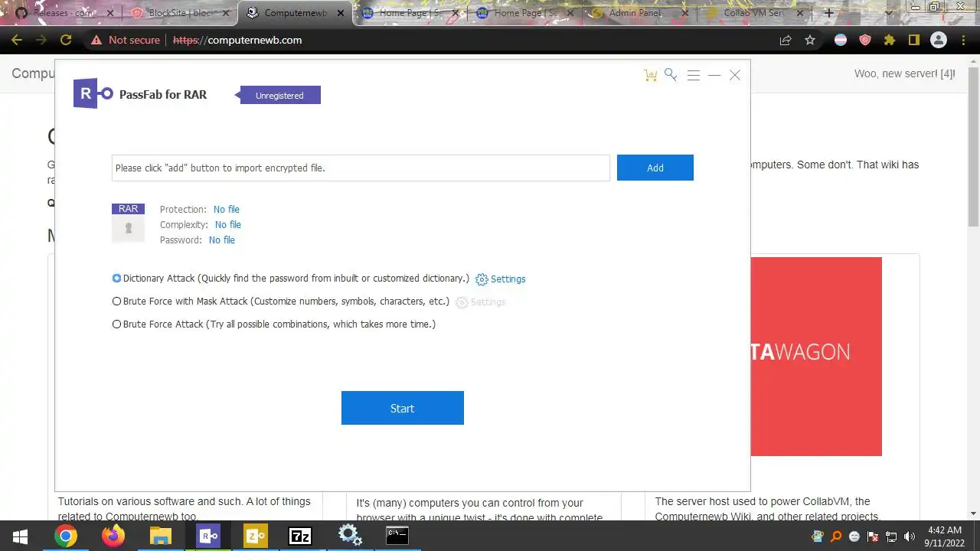Close the Computernewb tab
Image resolution: width=980 pixels, height=551 pixels.
click(x=341, y=13)
